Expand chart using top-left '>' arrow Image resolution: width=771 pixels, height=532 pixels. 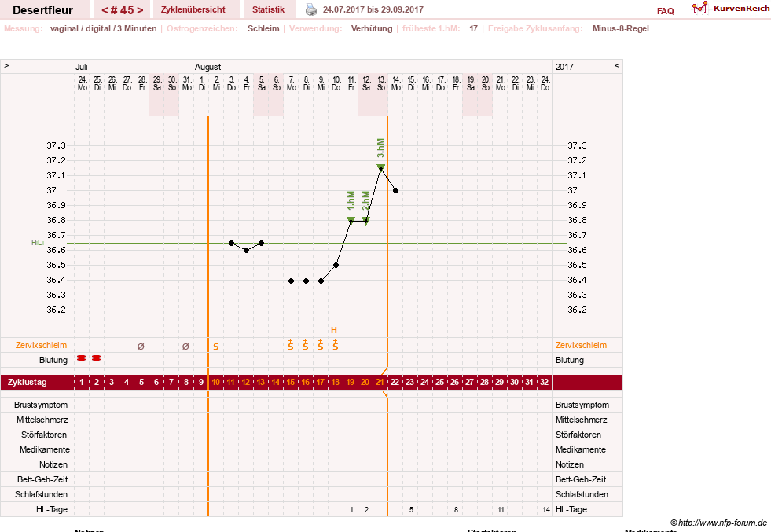tap(6, 65)
